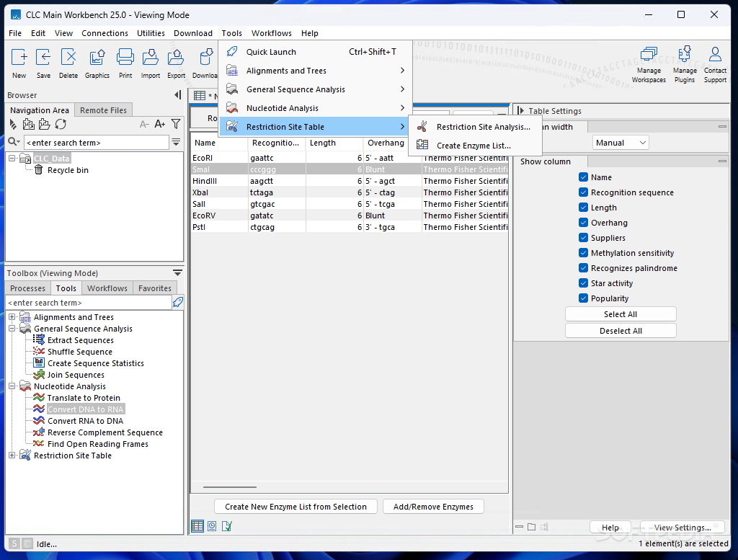Screen dimensions: 738x560
Task: Click the Navigation Area search field
Action: point(96,143)
